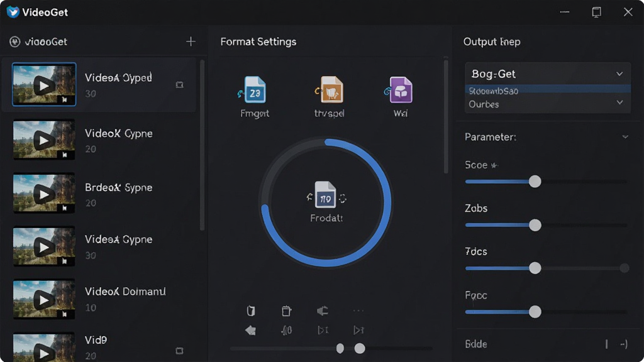Image resolution: width=644 pixels, height=362 pixels.
Task: Click the small icon next to Vid9 row
Action: pyautogui.click(x=179, y=351)
